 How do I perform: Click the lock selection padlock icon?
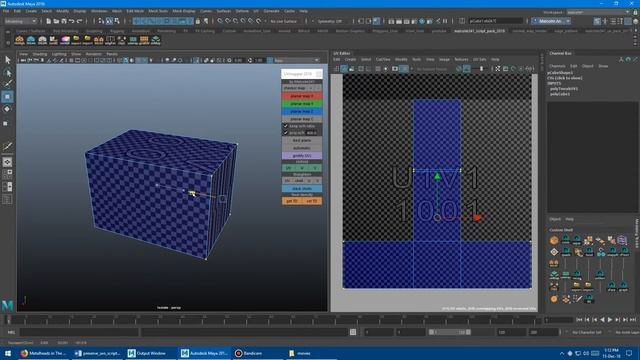point(198,21)
